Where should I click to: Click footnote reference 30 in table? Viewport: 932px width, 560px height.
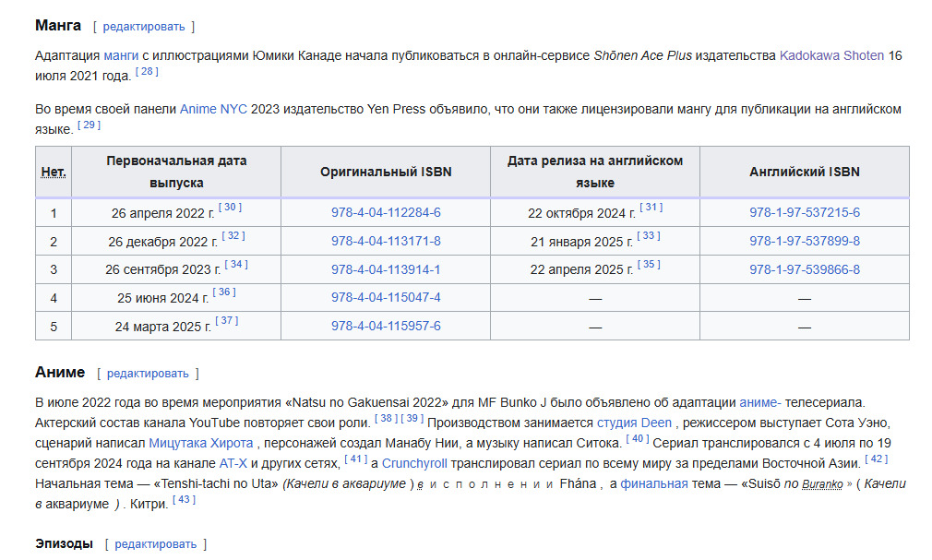[x=230, y=208]
